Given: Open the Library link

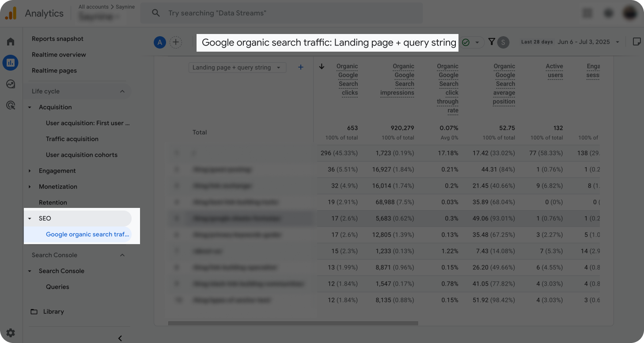Looking at the screenshot, I should tap(53, 312).
